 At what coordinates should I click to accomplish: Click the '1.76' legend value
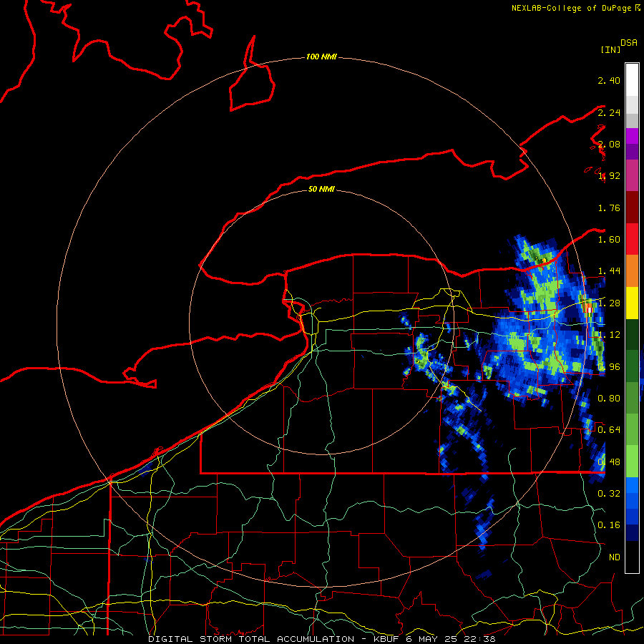click(609, 208)
